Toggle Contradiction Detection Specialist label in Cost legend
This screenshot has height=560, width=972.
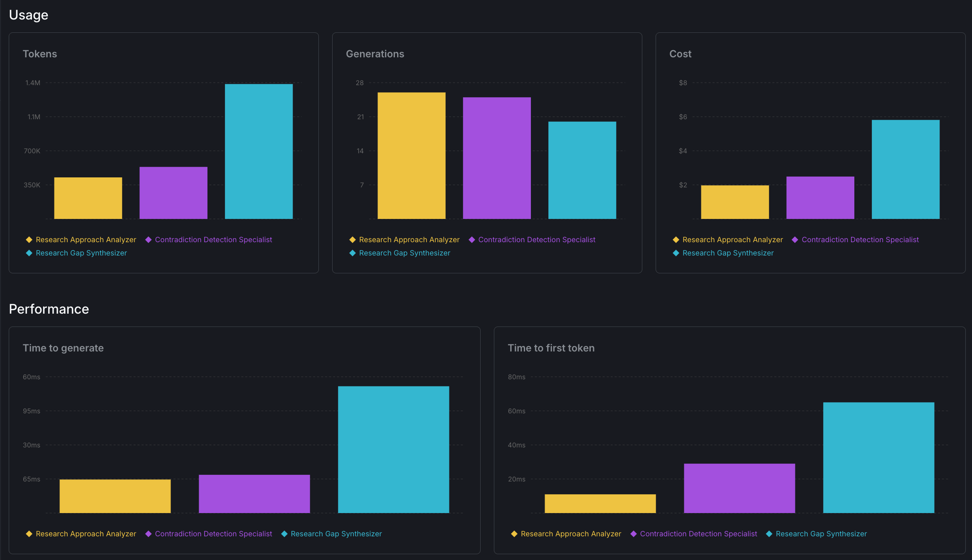860,240
